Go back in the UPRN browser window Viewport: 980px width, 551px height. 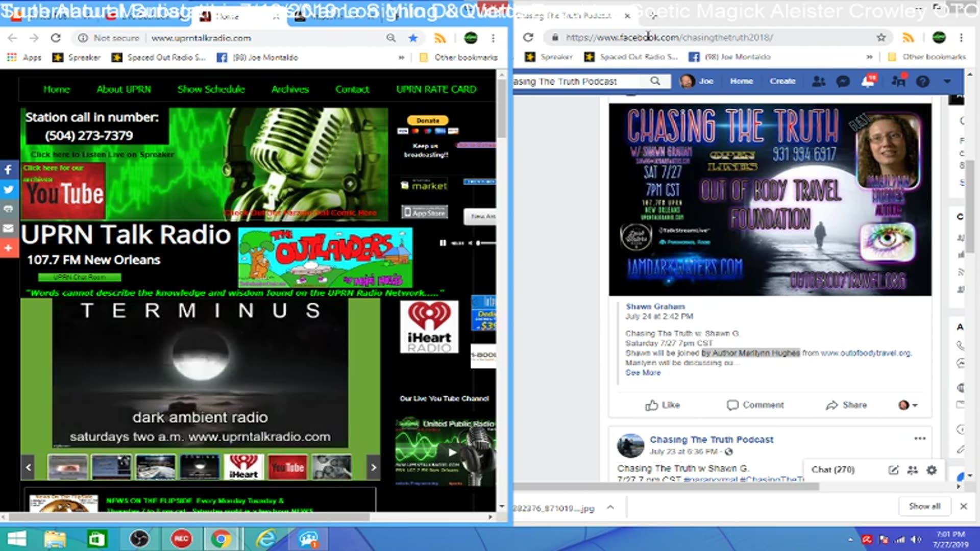click(x=13, y=38)
